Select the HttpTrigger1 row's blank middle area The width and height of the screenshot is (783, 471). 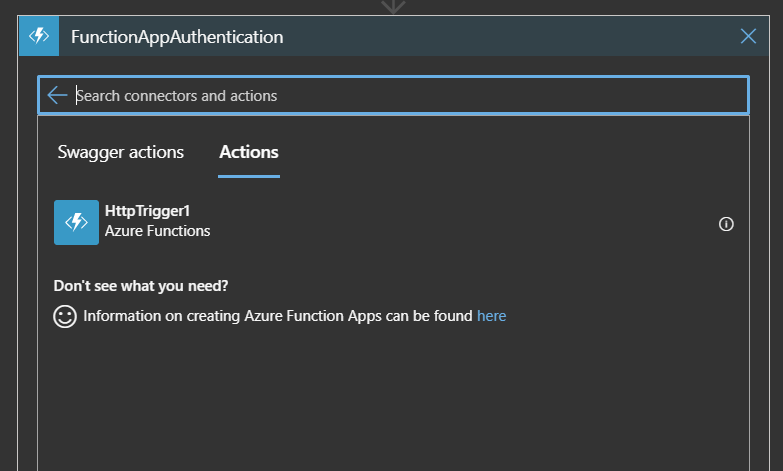pyautogui.click(x=450, y=222)
